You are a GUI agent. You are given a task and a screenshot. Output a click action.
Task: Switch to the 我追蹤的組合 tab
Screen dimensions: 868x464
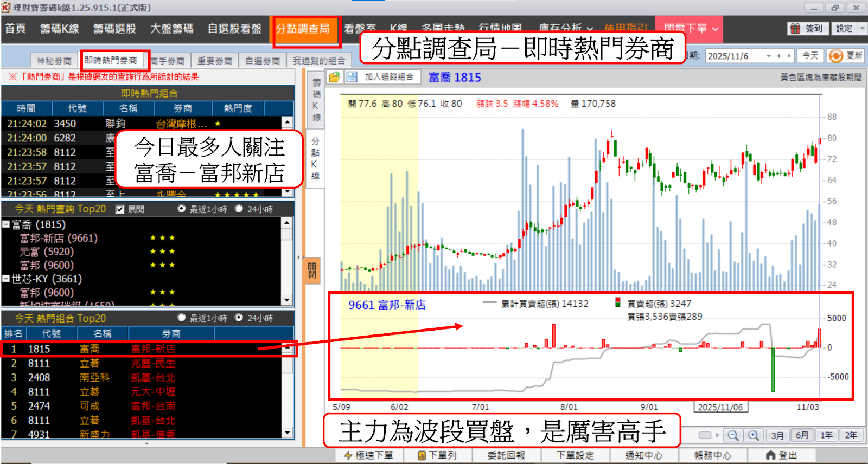[x=319, y=61]
